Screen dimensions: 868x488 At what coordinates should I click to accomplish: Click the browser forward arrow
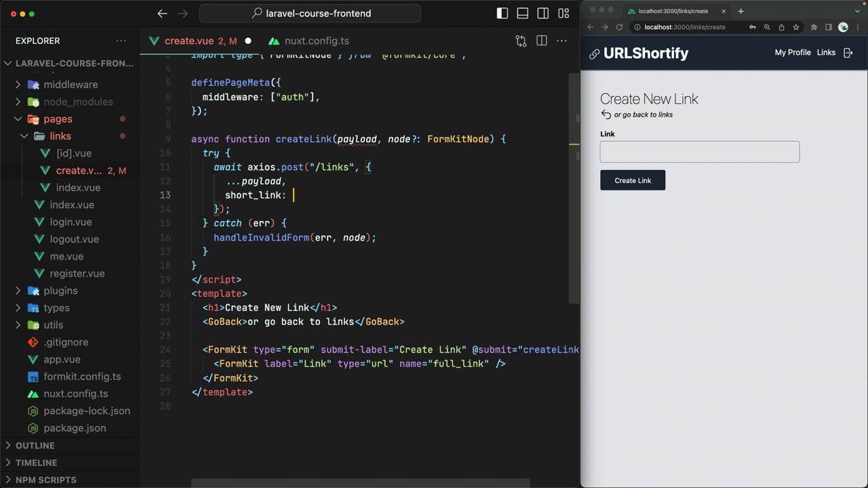[x=604, y=27]
